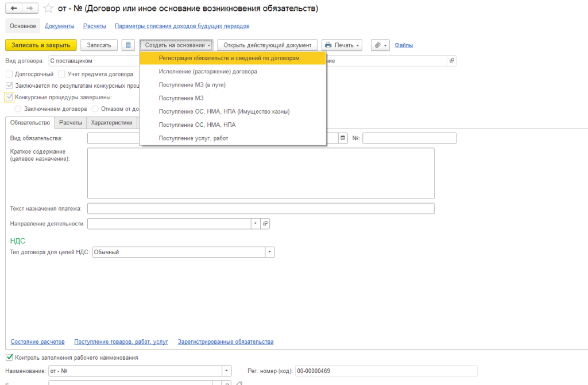Choose Исполнение (расторжение) договора menu item
Screen dimensions: 588x385
pyautogui.click(x=233, y=71)
